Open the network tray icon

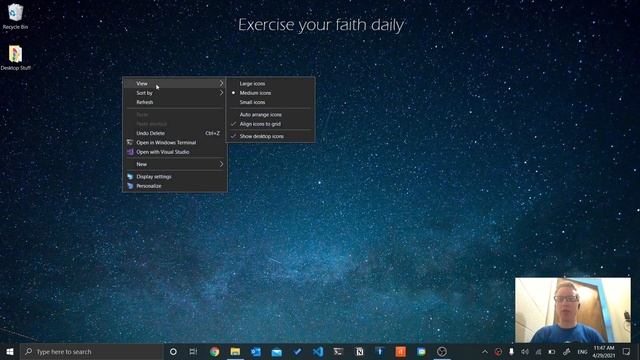pyautogui.click(x=538, y=351)
